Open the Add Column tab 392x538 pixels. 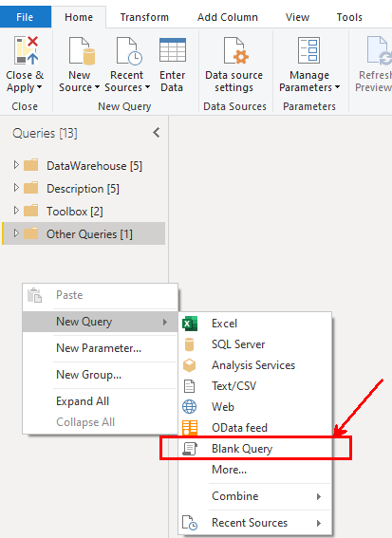point(227,17)
